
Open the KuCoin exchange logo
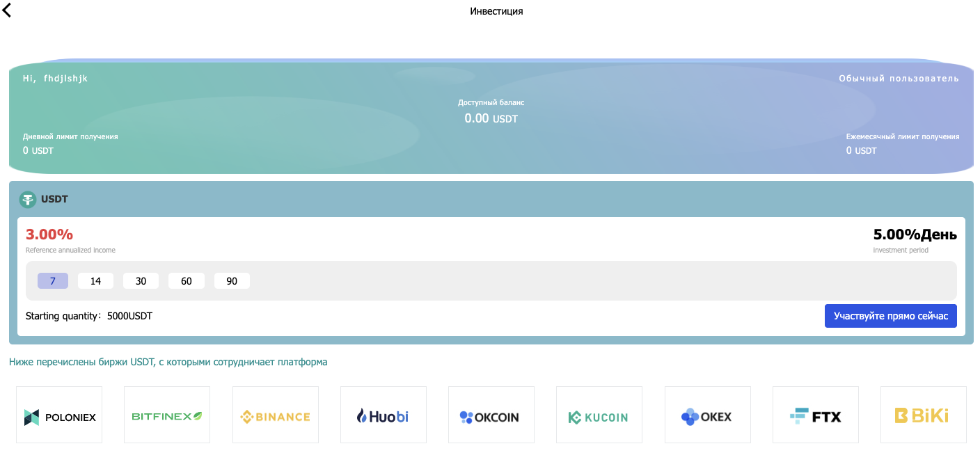coord(599,415)
